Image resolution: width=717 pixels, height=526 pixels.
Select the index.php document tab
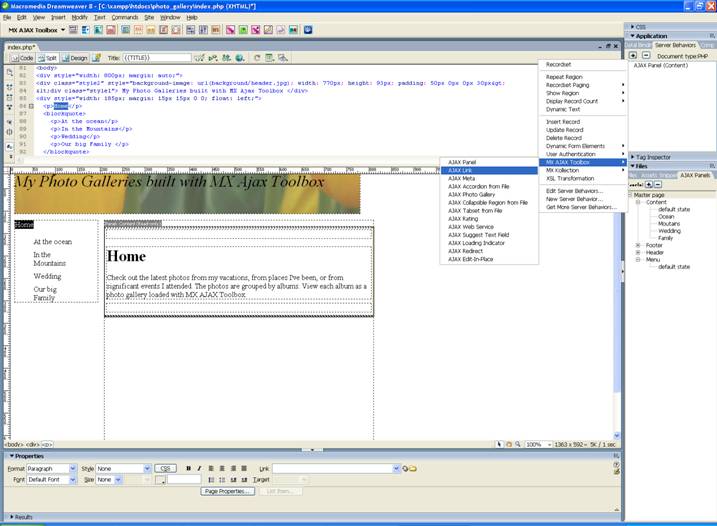click(21, 47)
